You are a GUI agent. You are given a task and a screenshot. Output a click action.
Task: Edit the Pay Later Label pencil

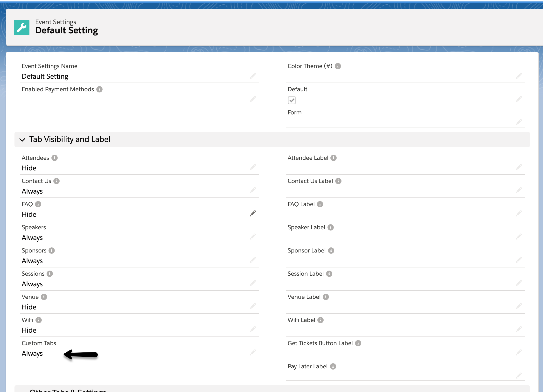tap(519, 376)
